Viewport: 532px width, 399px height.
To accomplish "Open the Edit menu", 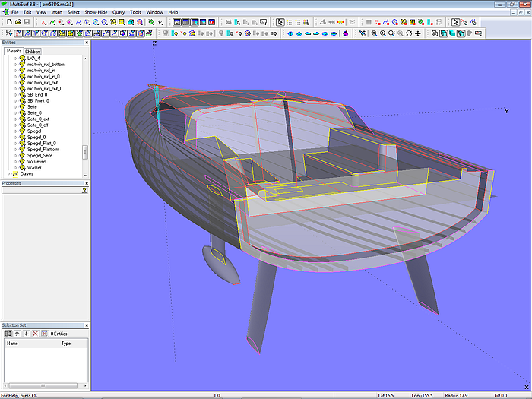I will (27, 12).
